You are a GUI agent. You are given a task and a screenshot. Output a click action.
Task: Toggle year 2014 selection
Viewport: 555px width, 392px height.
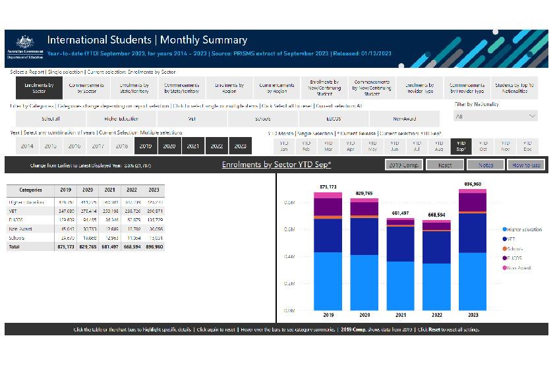(x=27, y=146)
